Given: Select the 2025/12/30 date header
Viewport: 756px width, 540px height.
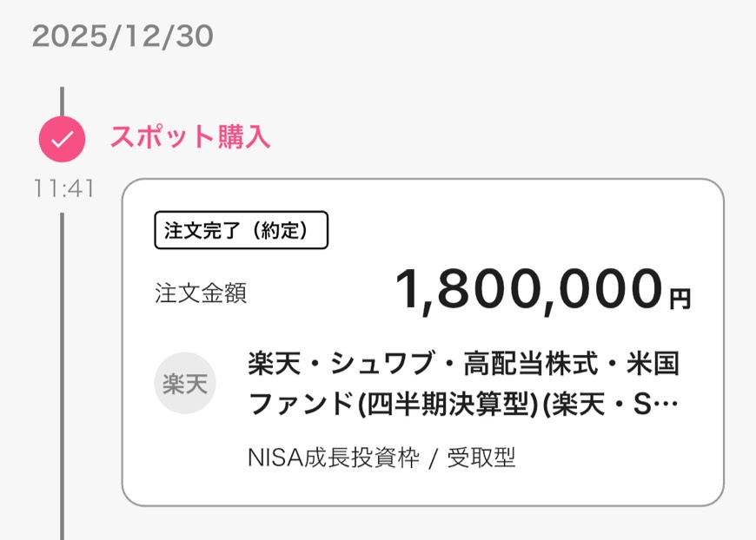Looking at the screenshot, I should coord(123,36).
